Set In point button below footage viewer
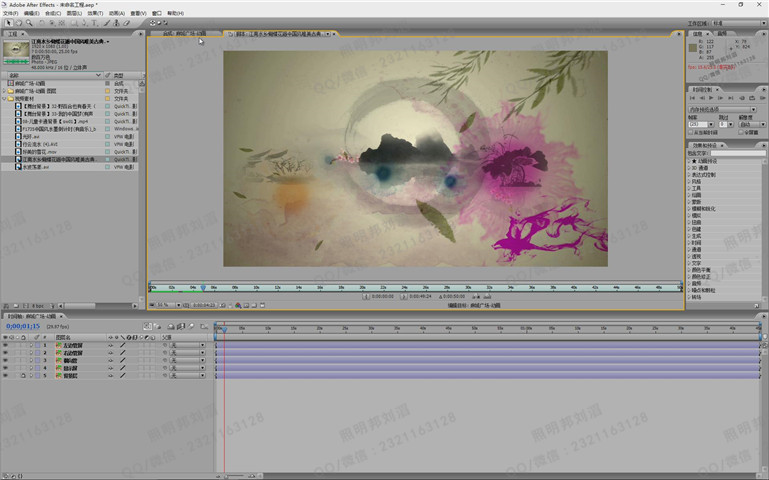Viewport: 769px width, 480px height. point(365,297)
